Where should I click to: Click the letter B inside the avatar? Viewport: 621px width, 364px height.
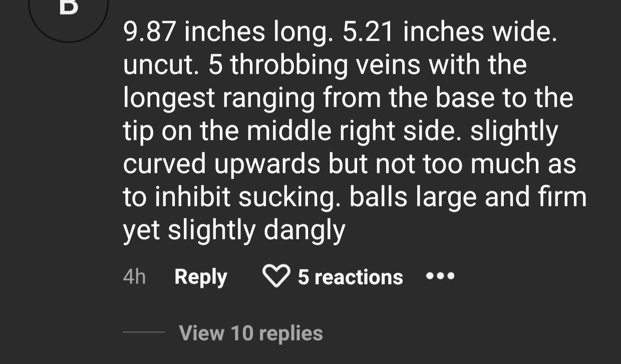(69, 6)
